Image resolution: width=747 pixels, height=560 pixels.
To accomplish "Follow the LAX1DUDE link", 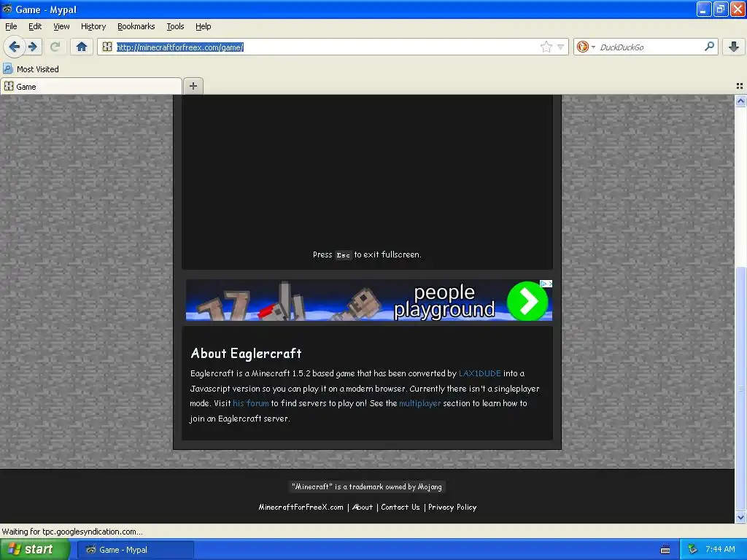I will (x=480, y=373).
